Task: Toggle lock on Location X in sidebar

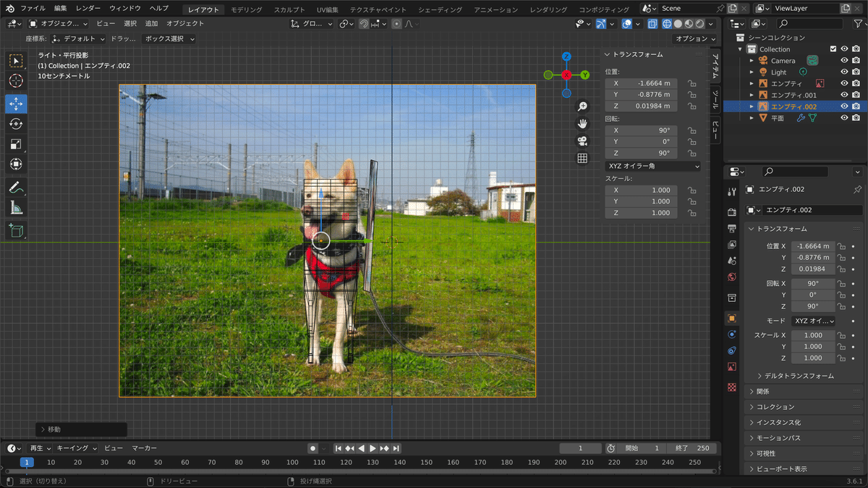Action: click(692, 83)
